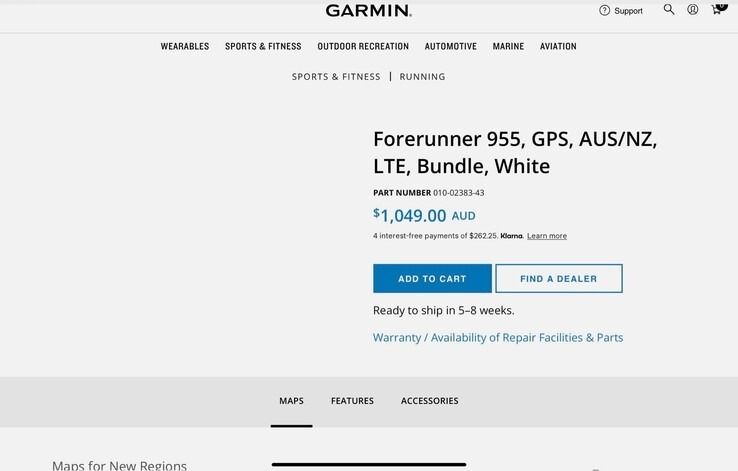Click the Sports & Fitness breadcrumb

336,77
